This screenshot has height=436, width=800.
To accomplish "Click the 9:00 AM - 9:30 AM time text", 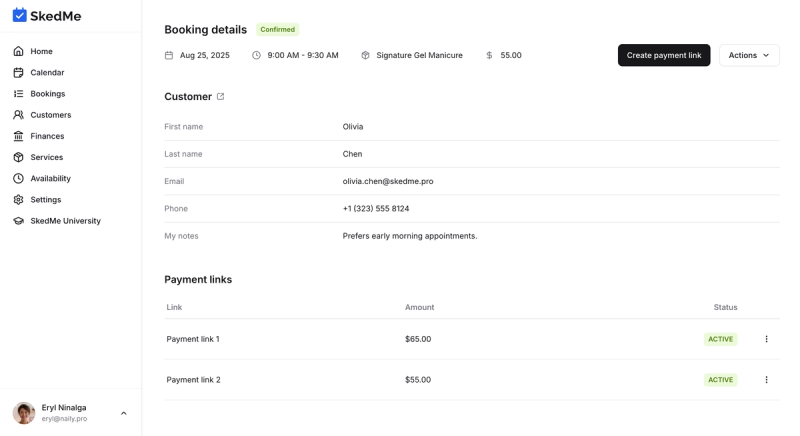I will [x=303, y=55].
